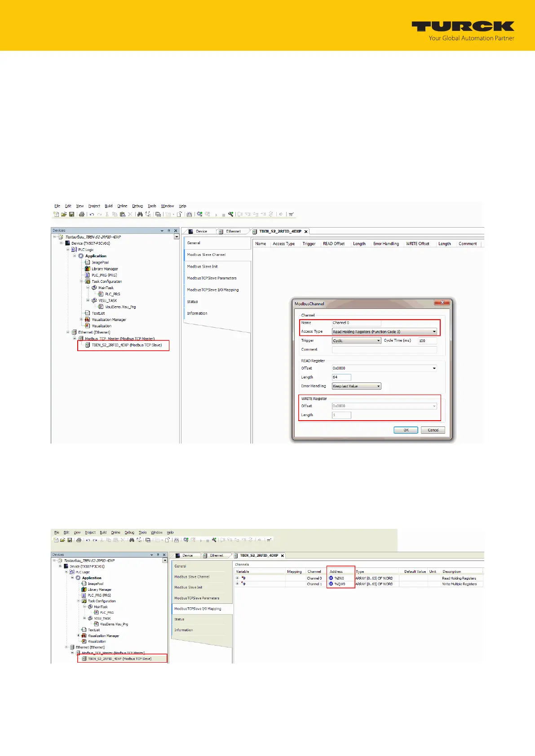Click the channel Name field containing Channel 0

(x=356, y=323)
